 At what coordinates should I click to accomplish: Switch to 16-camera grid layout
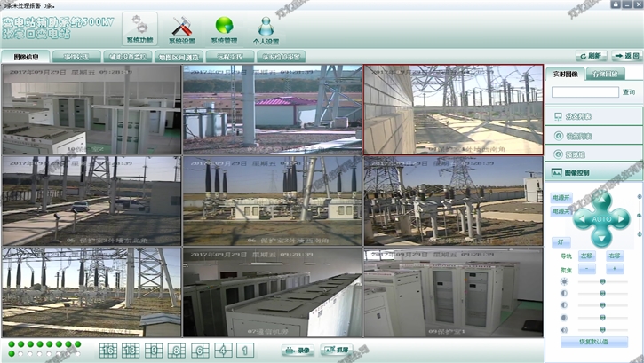coord(108,351)
